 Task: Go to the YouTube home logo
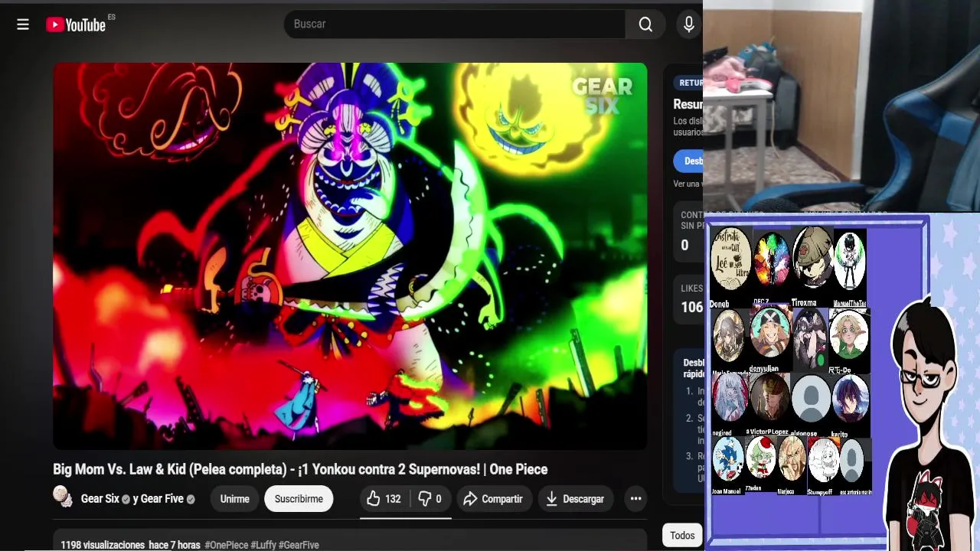pyautogui.click(x=76, y=24)
